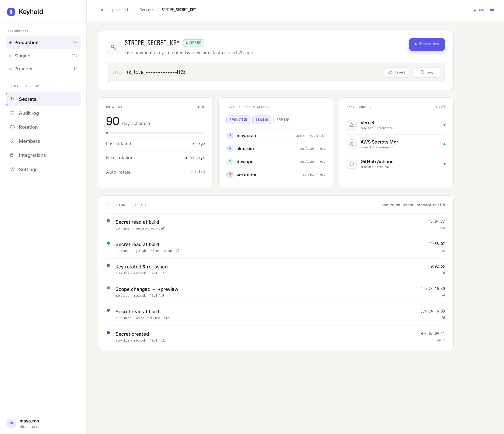
Task: Toggle the PRODUCTION environment chip
Action: click(x=238, y=120)
